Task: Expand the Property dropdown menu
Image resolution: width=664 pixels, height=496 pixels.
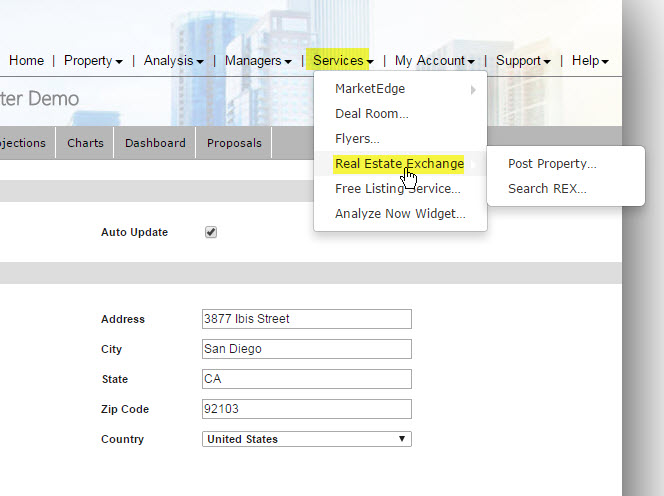Action: [x=93, y=61]
